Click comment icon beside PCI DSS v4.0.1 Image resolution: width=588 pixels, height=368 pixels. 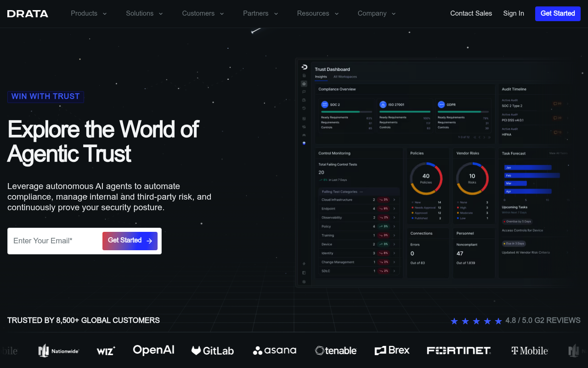point(555,118)
